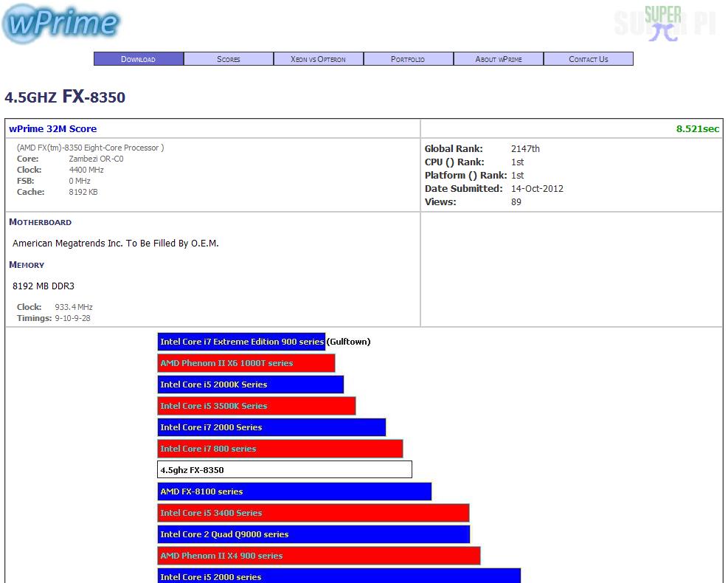The image size is (728, 583).
Task: Click the Intel Core 2 Quad Q9000 bar
Action: (313, 534)
